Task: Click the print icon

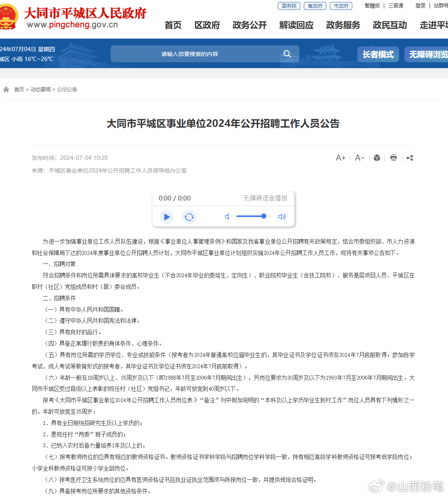Action: coord(393,158)
